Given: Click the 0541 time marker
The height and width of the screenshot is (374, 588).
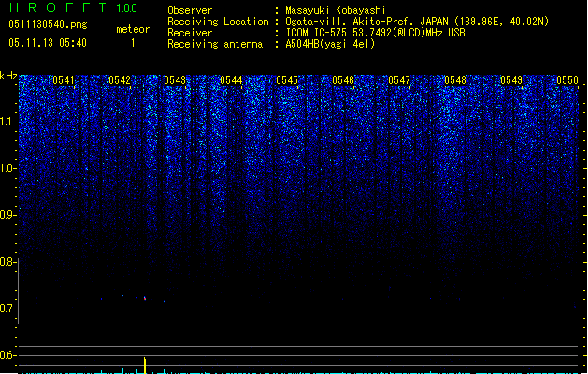Looking at the screenshot, I should 64,80.
